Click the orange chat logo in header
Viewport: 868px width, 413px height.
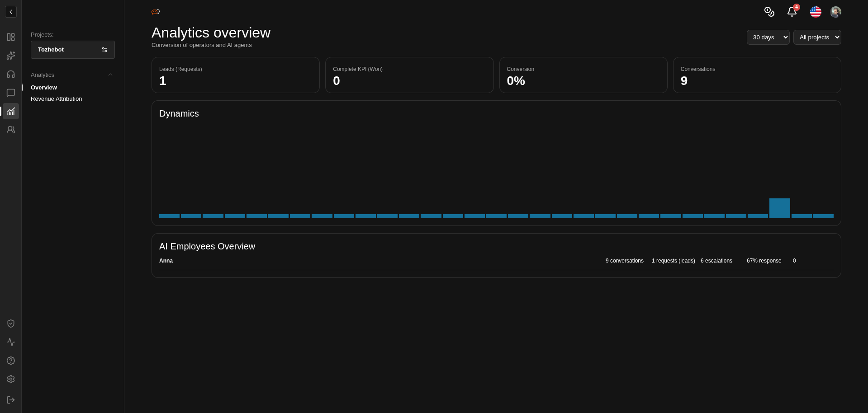(x=156, y=12)
